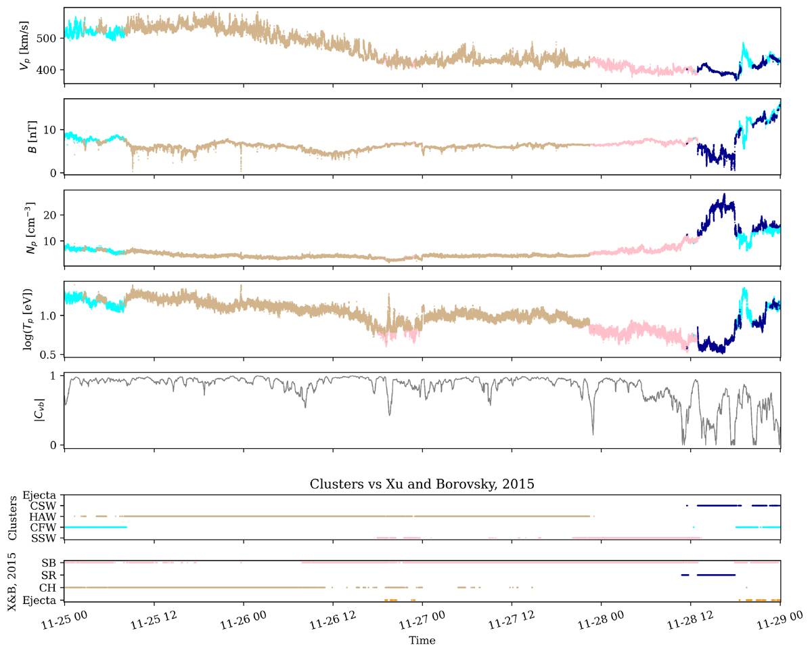Click the Vp [km/s] y-axis label
The image size is (812, 654).
[x=26, y=46]
